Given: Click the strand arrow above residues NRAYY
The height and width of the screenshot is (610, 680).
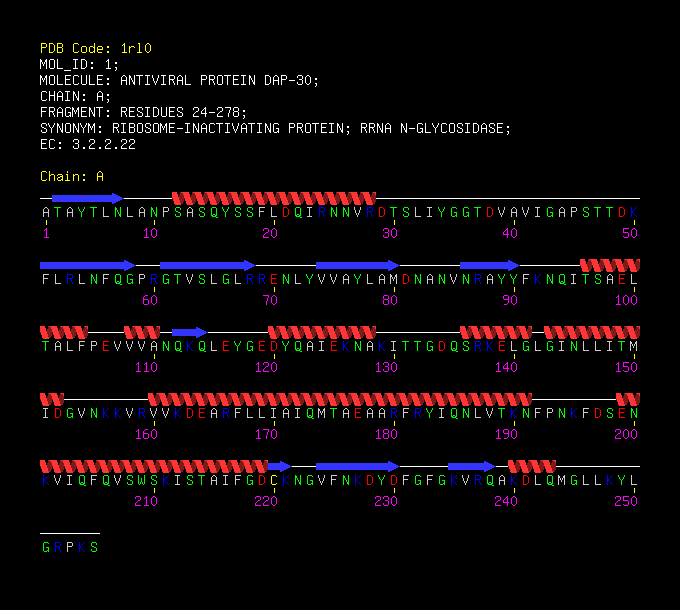Looking at the screenshot, I should [x=490, y=265].
